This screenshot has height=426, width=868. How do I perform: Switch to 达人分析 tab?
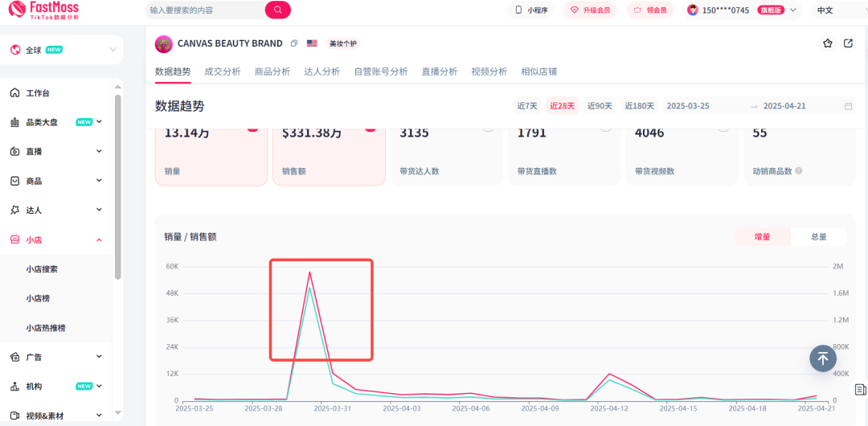[322, 72]
